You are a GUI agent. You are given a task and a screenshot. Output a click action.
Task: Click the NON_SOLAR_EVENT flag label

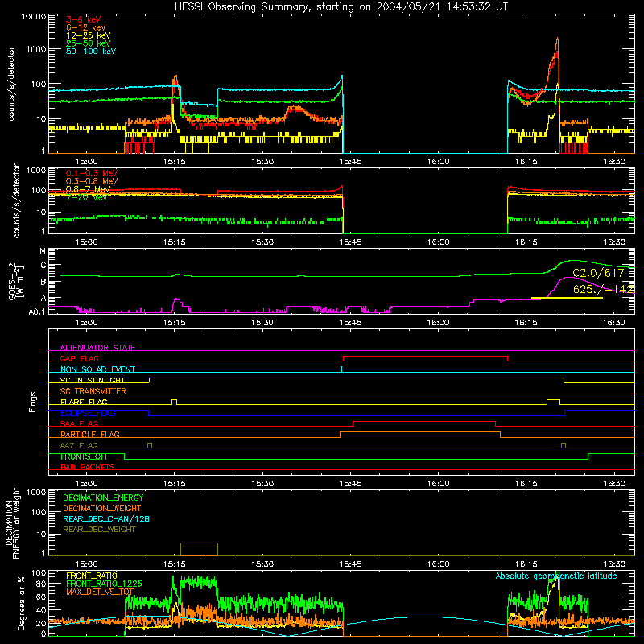point(97,369)
